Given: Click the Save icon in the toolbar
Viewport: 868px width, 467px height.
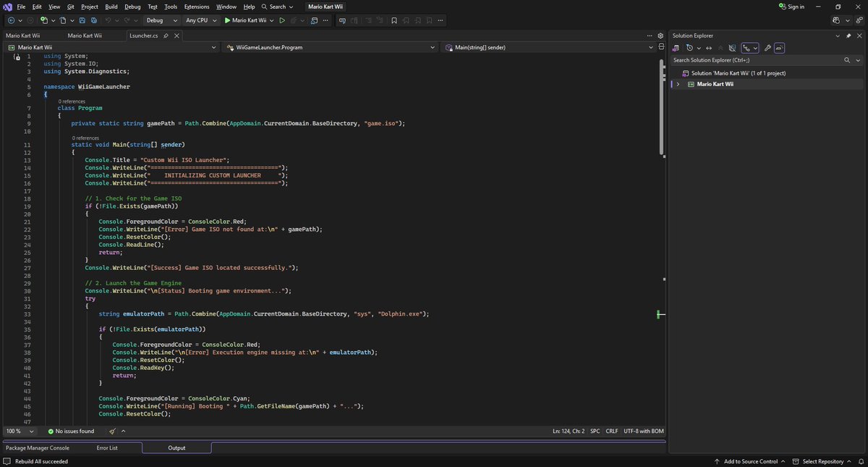Looking at the screenshot, I should pos(82,20).
